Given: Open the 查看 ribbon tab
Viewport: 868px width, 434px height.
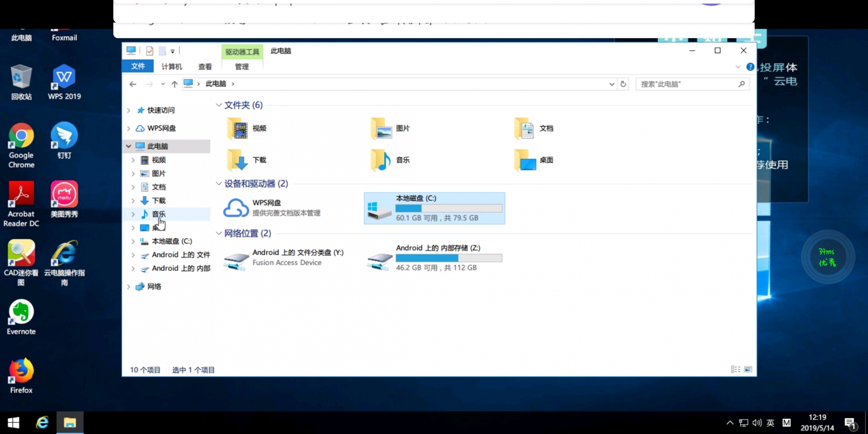Looking at the screenshot, I should click(x=205, y=66).
